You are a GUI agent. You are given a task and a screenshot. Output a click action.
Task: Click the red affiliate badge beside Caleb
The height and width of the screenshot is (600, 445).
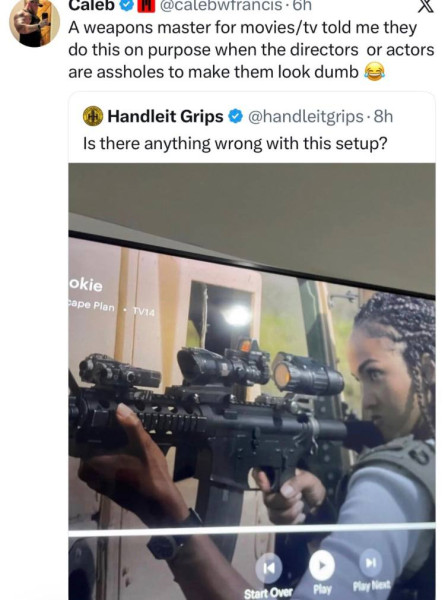146,6
